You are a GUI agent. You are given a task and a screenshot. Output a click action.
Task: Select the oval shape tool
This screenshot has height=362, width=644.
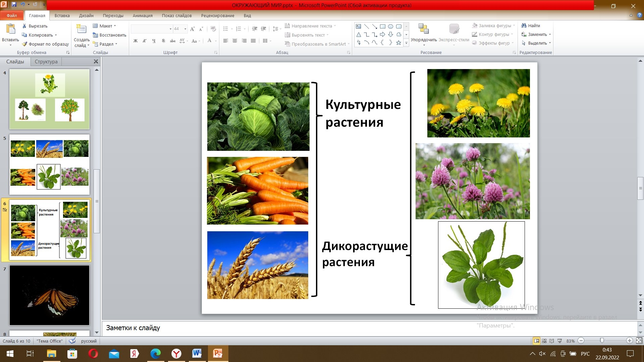point(390,26)
